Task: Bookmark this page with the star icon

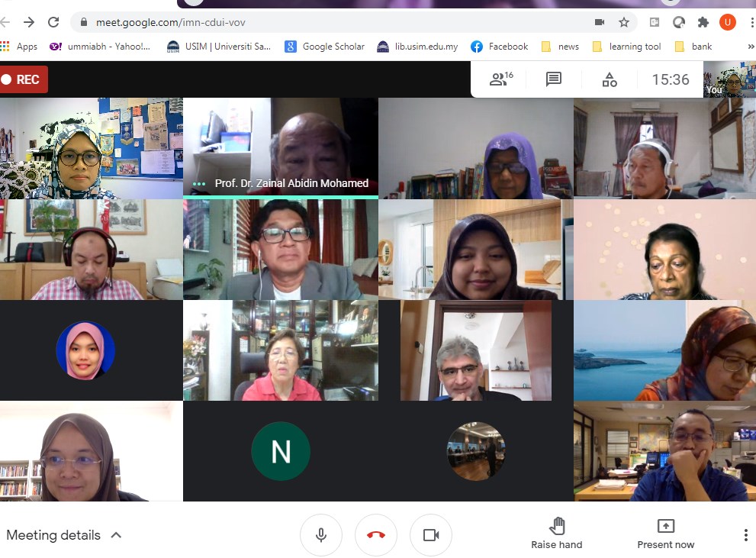Action: (624, 22)
